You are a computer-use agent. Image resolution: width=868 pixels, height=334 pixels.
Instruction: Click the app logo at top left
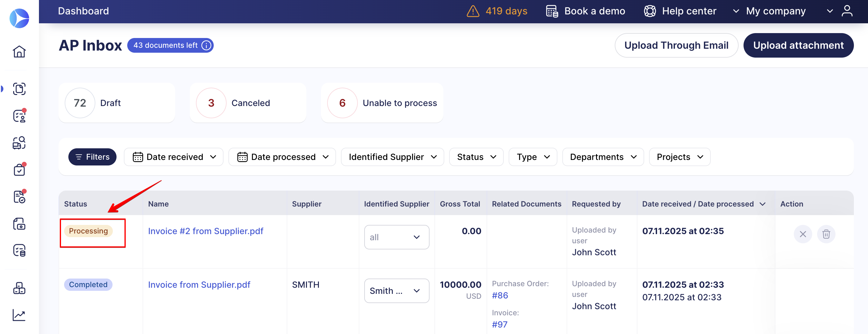[x=19, y=18]
